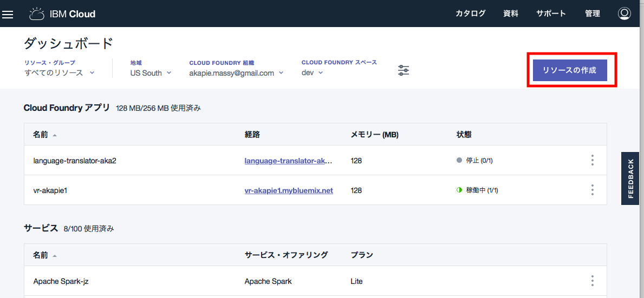Viewport: 644px width, 298px height.
Task: Click the 8/100 使用済み text
Action: [x=89, y=229]
